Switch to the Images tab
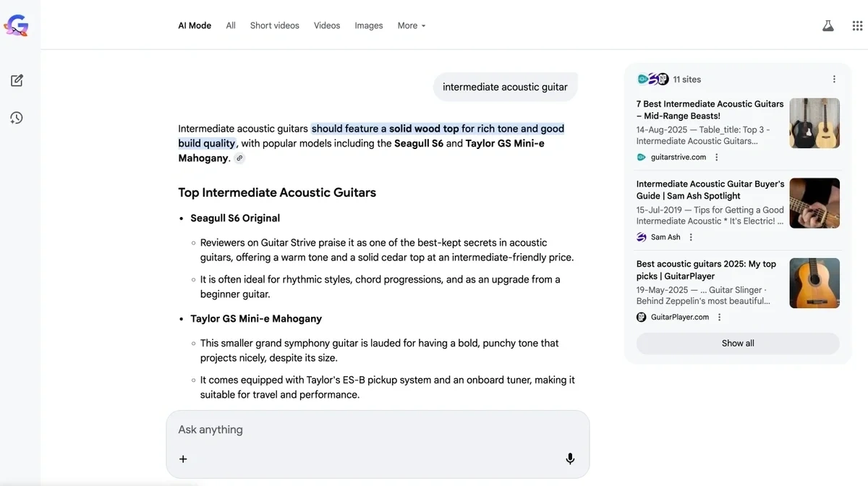The width and height of the screenshot is (868, 486). tap(368, 25)
